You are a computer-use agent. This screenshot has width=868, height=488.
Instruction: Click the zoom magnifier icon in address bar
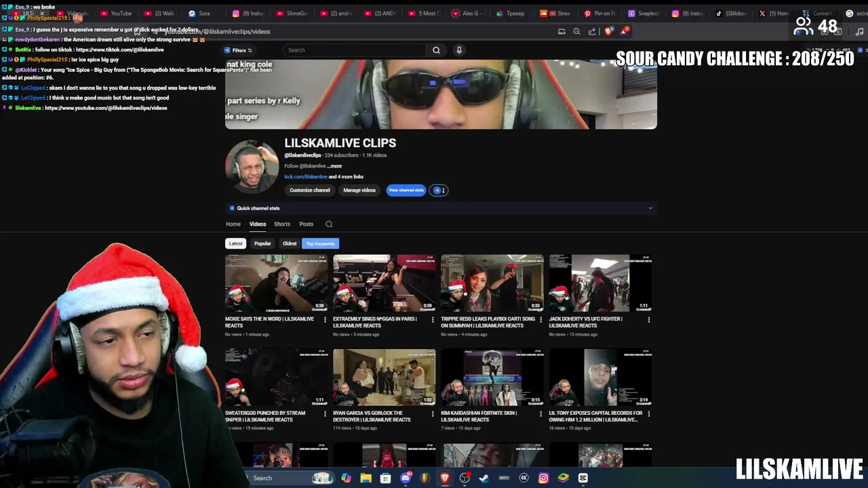[x=576, y=31]
